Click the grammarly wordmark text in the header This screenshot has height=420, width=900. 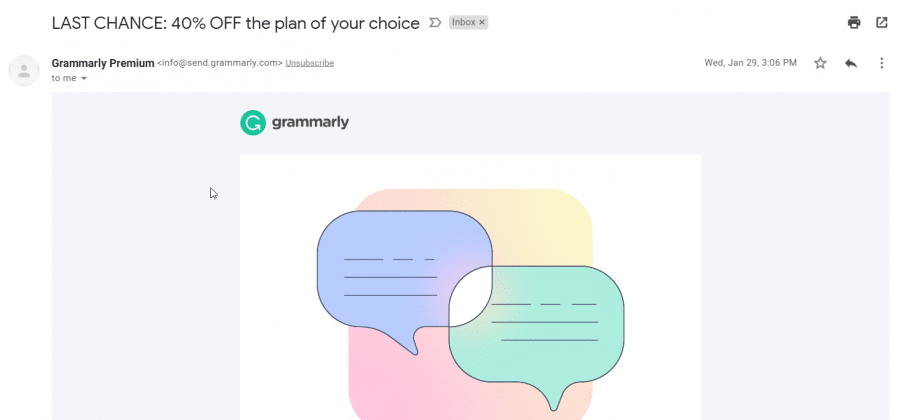(x=309, y=123)
